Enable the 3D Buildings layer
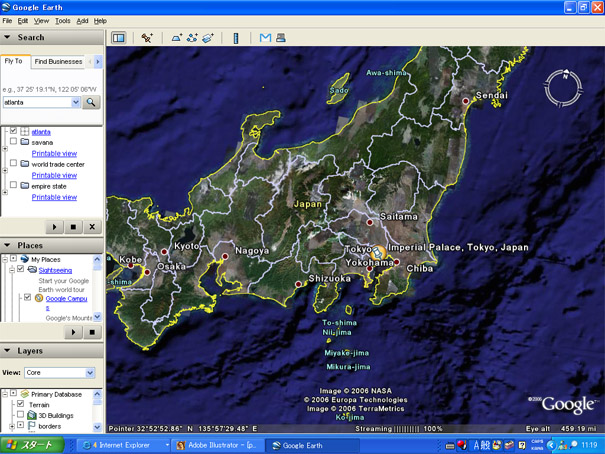The height and width of the screenshot is (454, 605). [21, 414]
